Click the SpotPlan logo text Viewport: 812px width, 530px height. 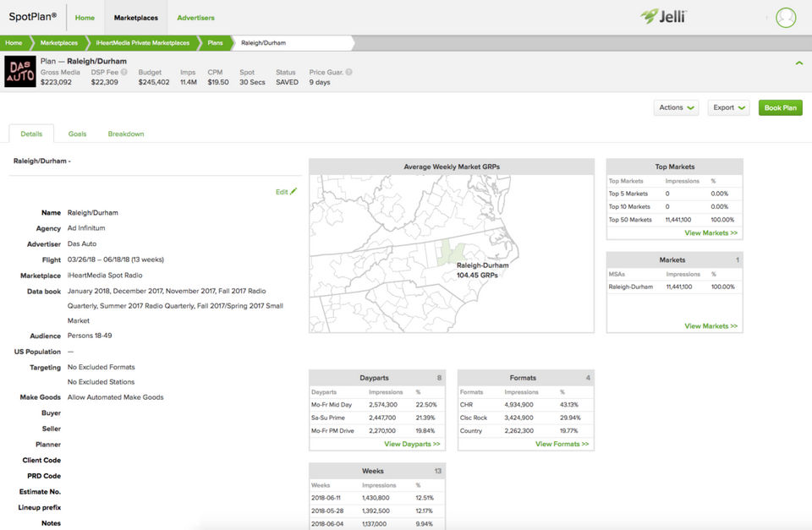tap(33, 17)
